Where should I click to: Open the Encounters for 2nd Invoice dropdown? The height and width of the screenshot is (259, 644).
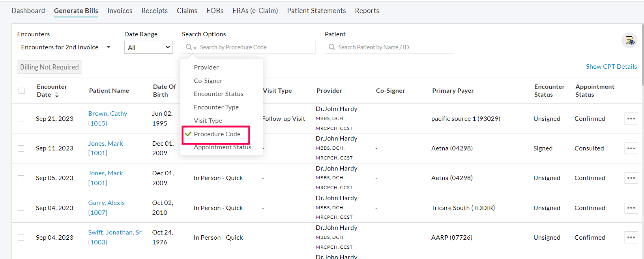(66, 47)
